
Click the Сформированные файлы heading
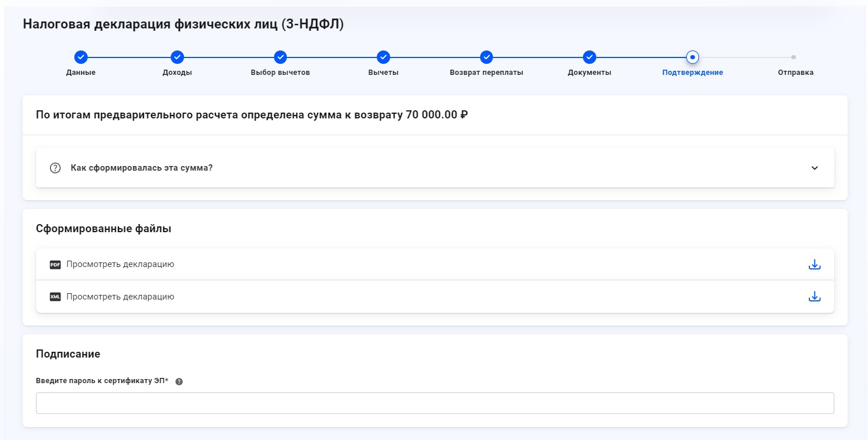tap(103, 229)
